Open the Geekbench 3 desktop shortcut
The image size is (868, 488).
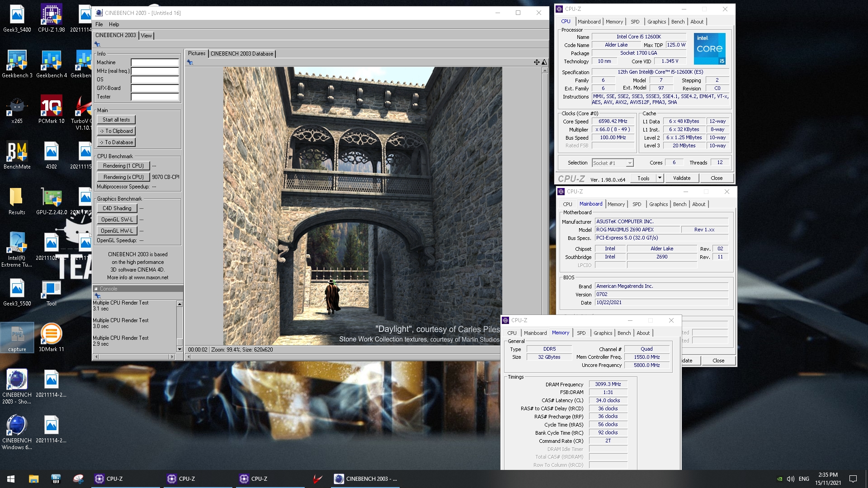click(17, 64)
